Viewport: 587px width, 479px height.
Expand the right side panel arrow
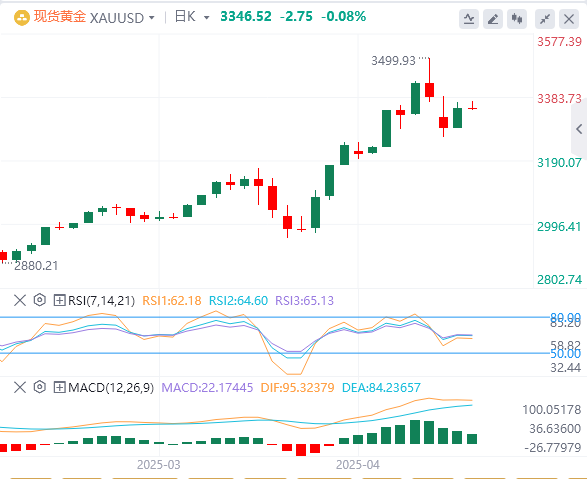[x=579, y=129]
